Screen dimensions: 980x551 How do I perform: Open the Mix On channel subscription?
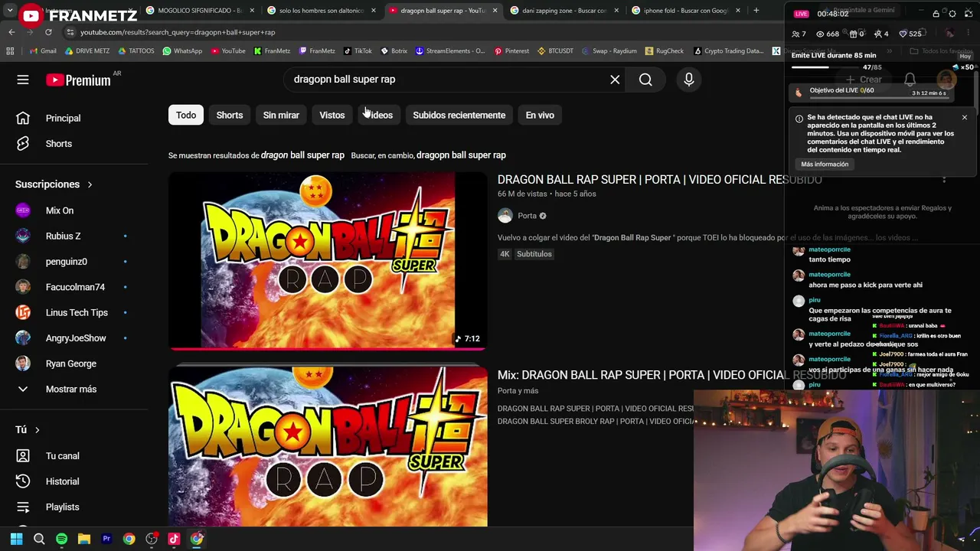(x=60, y=210)
